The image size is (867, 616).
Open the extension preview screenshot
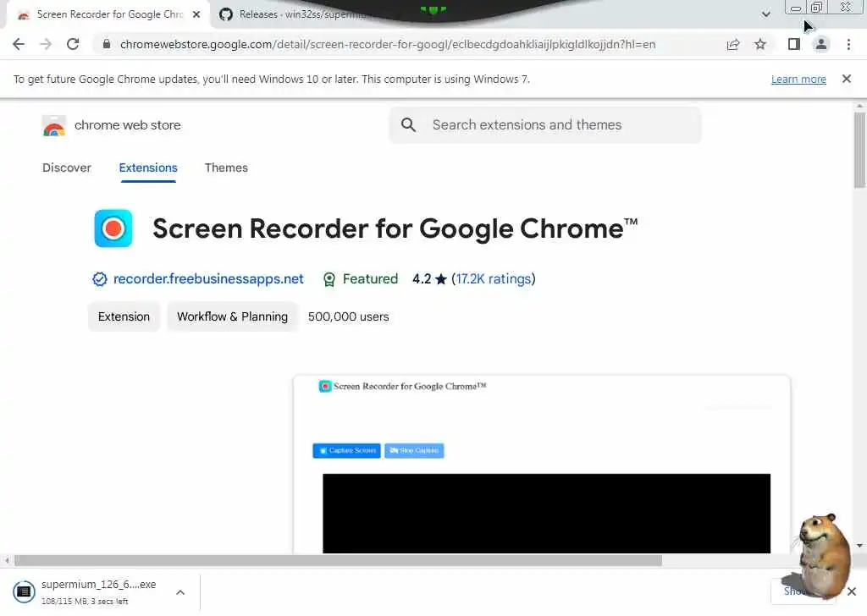click(x=541, y=464)
